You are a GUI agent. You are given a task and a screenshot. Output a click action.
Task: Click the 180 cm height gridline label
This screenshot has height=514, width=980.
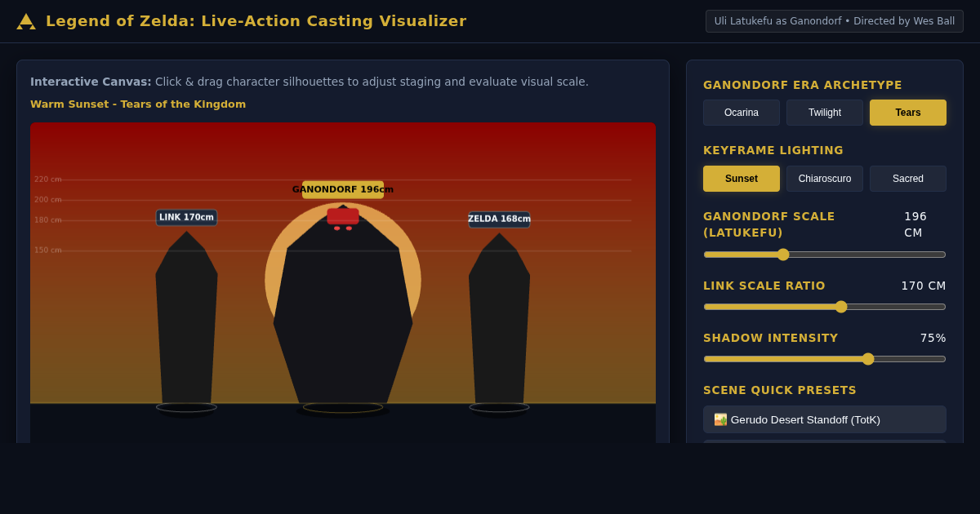48,220
